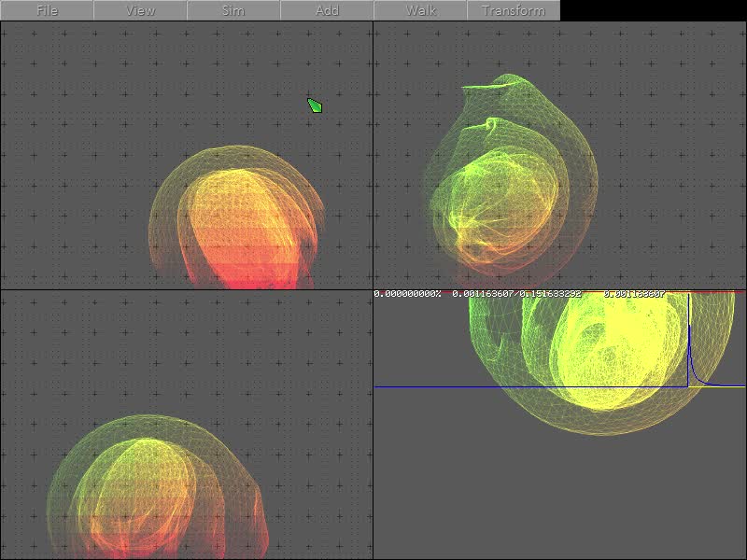Click the yellow wireframe mesh in bottom-right viewport
This screenshot has width=747, height=560.
[598, 355]
